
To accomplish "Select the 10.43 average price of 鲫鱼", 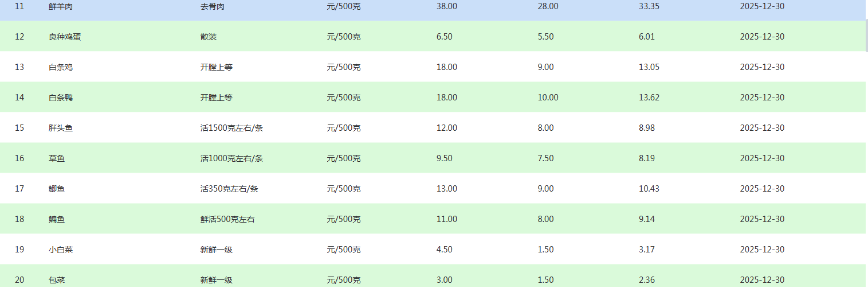I will (x=649, y=189).
